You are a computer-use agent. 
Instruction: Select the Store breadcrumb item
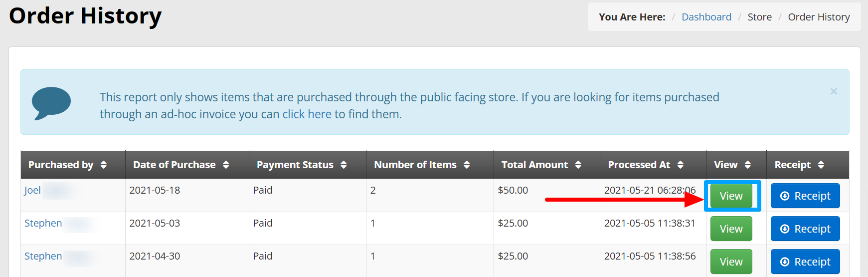[760, 17]
